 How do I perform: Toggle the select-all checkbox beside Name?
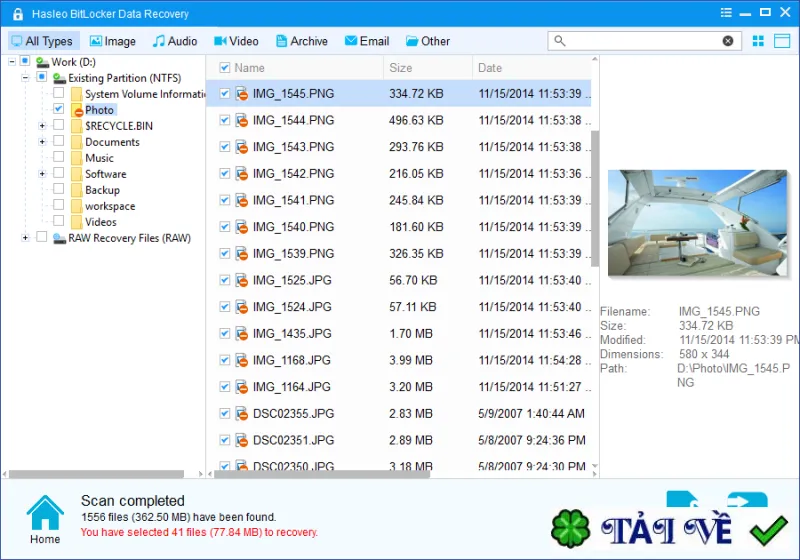(224, 68)
